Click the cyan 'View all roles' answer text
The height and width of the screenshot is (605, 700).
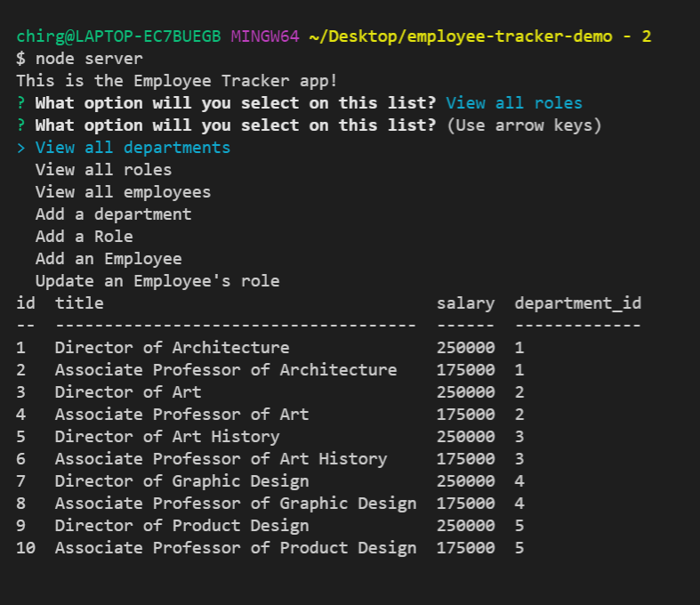coord(514,103)
